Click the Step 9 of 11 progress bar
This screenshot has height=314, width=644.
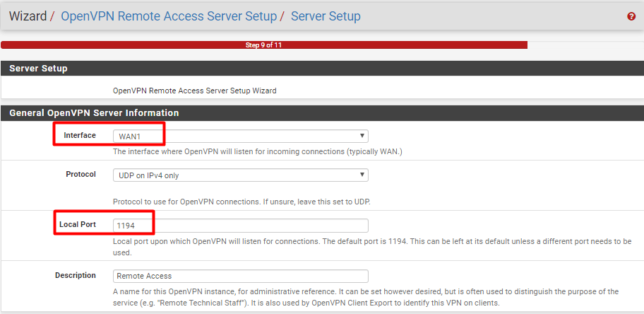coord(263,45)
